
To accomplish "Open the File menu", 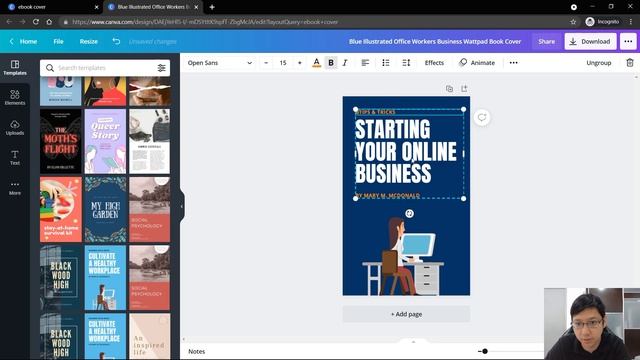I will (58, 41).
